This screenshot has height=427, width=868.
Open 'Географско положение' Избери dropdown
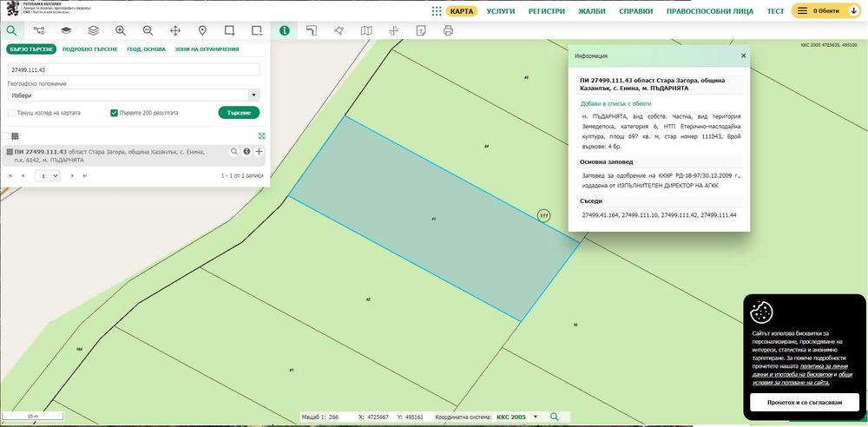point(134,95)
